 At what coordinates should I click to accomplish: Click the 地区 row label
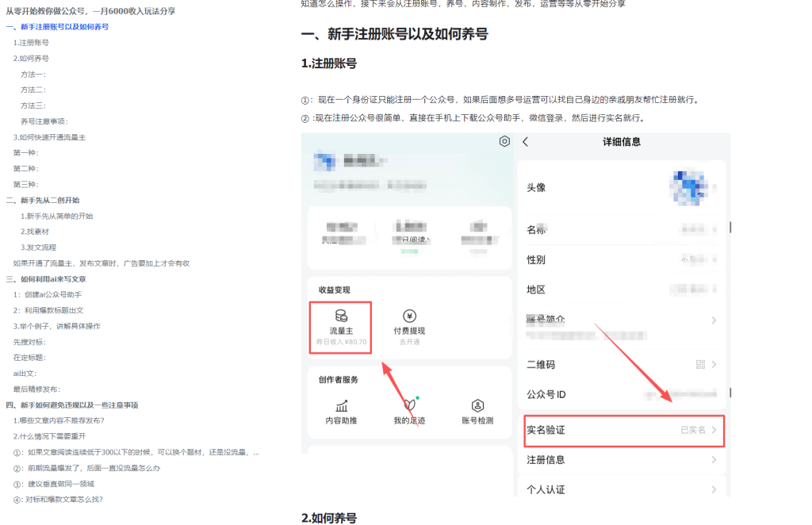[x=536, y=289]
